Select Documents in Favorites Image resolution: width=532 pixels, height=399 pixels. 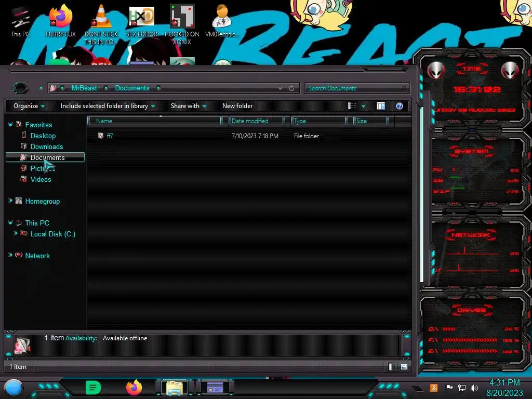(45, 157)
